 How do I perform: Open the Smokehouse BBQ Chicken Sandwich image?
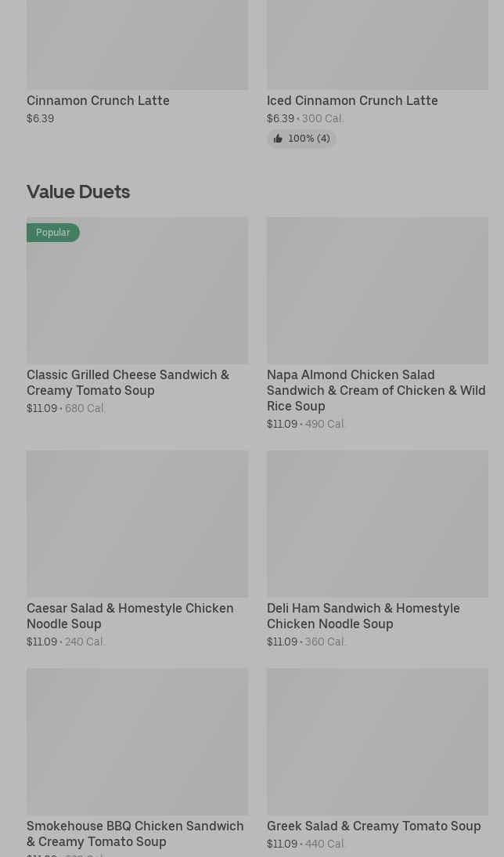pyautogui.click(x=137, y=741)
